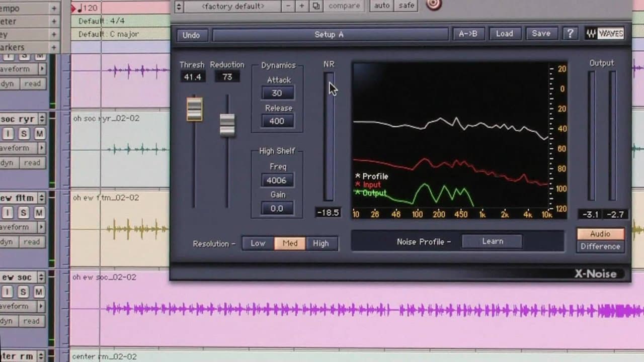Click the Reduction value field 73
Screen dimensions: 644x362
227,77
